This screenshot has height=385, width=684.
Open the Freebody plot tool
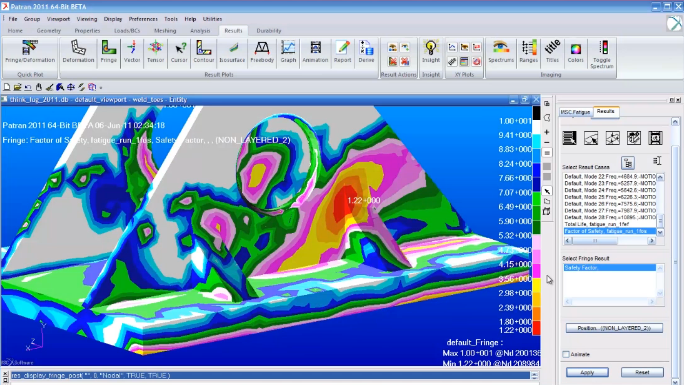(262, 52)
